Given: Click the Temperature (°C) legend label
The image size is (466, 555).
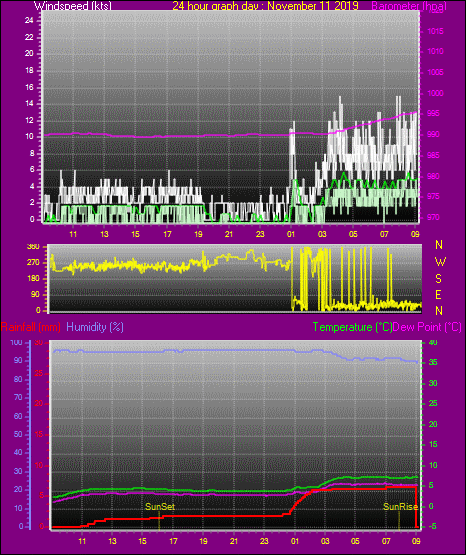Looking at the screenshot, I should click(352, 327).
